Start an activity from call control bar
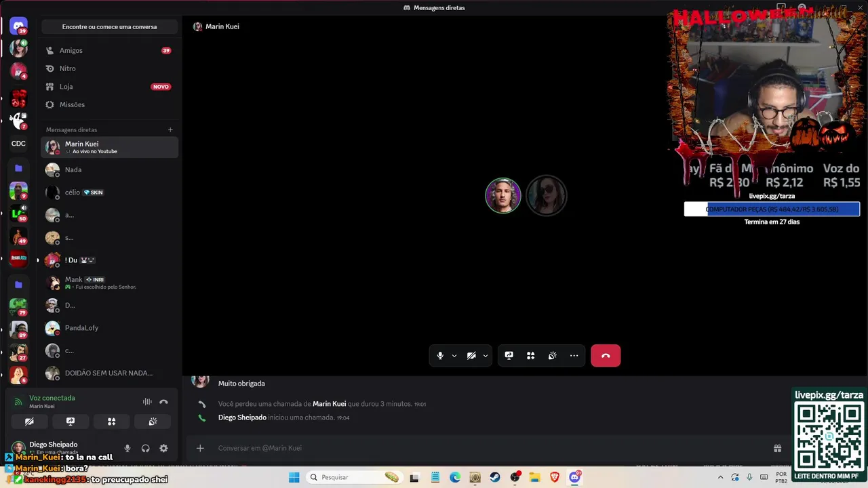868x488 pixels. click(531, 356)
